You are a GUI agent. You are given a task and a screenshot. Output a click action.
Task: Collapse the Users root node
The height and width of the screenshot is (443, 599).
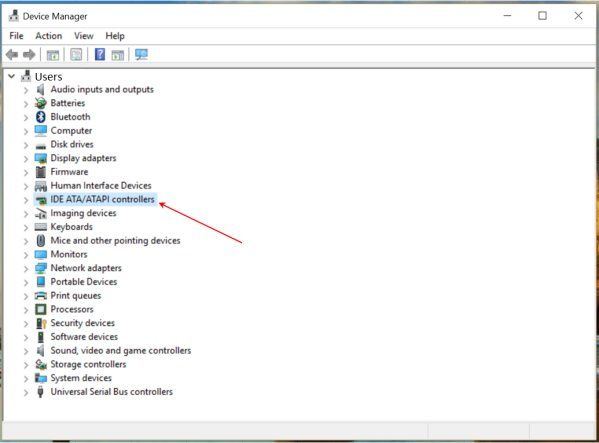coord(12,76)
